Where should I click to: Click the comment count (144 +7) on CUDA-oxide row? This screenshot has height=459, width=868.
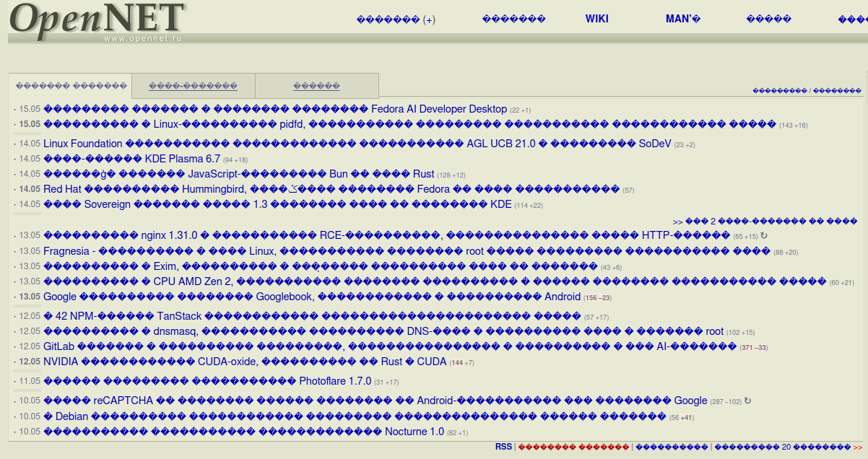click(461, 363)
